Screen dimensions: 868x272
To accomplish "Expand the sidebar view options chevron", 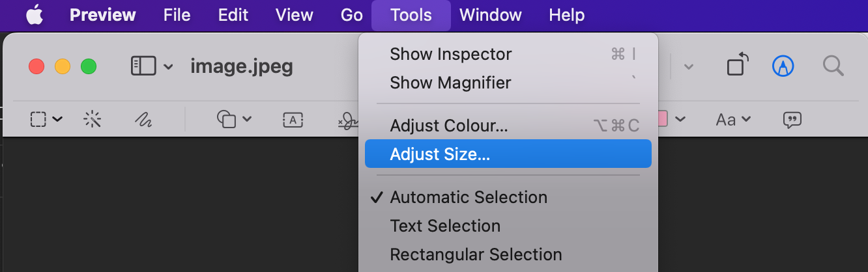I will 168,66.
